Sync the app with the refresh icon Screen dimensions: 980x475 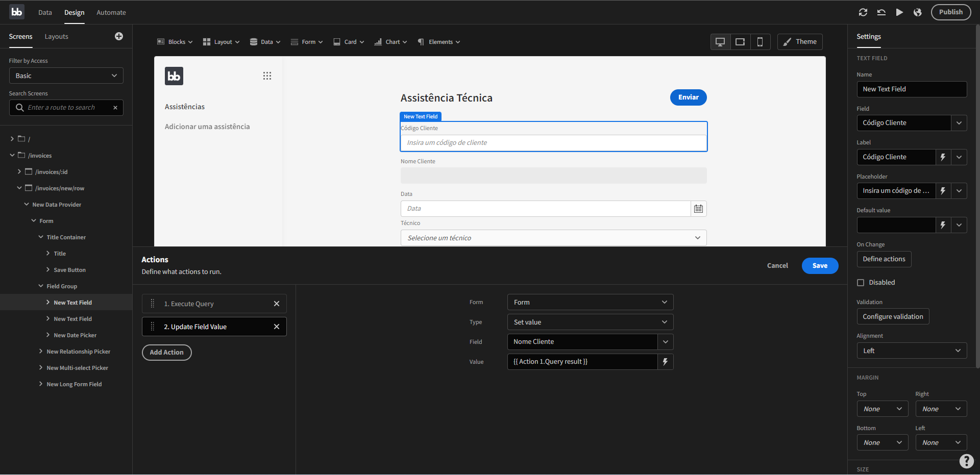tap(863, 12)
